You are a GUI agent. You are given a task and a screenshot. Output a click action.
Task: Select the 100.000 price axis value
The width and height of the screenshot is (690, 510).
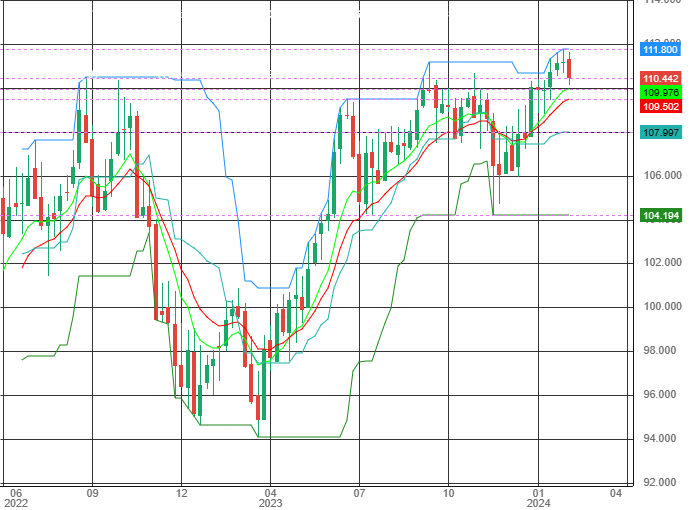coord(662,306)
